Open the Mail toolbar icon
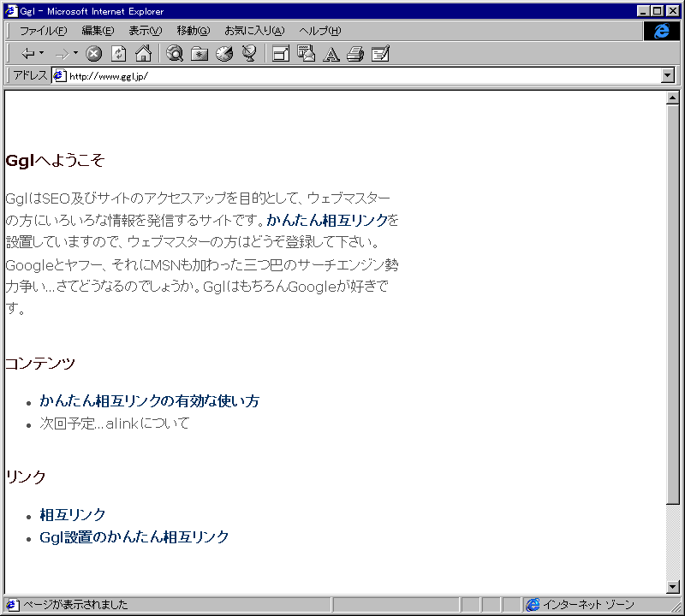Viewport: 685px width, 616px height. click(x=306, y=54)
